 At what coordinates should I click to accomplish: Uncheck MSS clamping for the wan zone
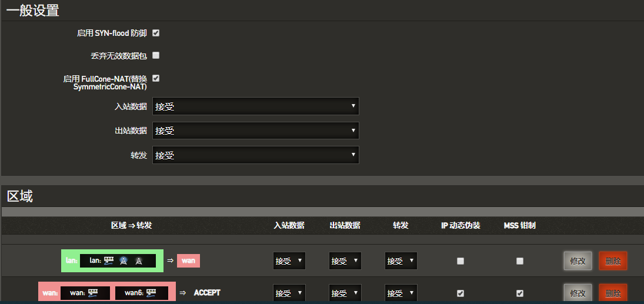(520, 293)
